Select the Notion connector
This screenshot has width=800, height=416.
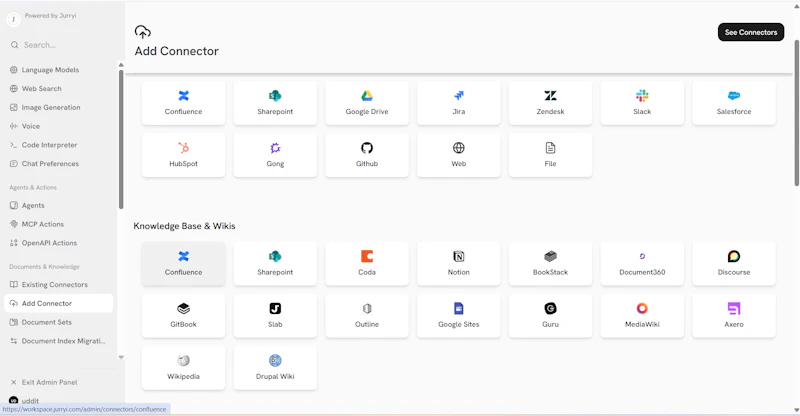coord(459,263)
